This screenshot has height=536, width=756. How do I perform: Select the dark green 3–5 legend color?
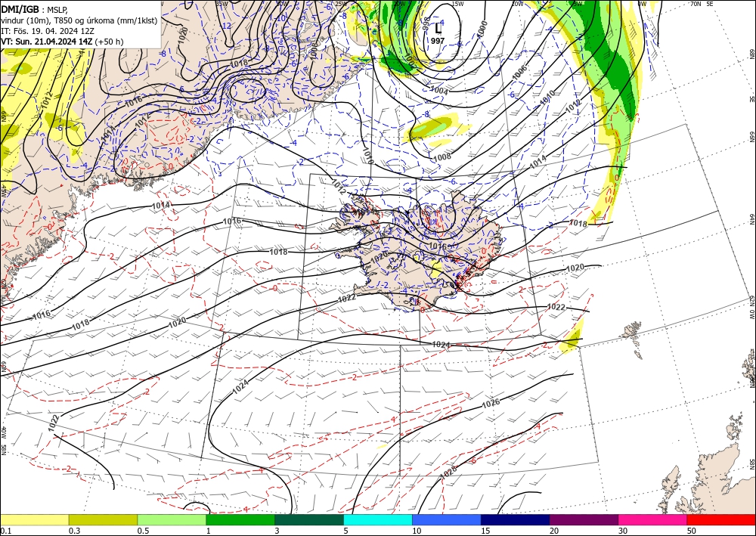(x=309, y=519)
